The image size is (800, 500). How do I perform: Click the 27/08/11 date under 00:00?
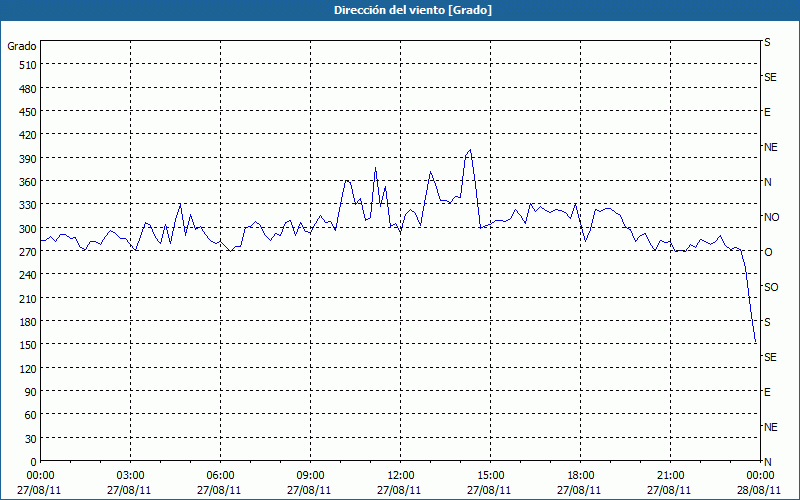39,490
